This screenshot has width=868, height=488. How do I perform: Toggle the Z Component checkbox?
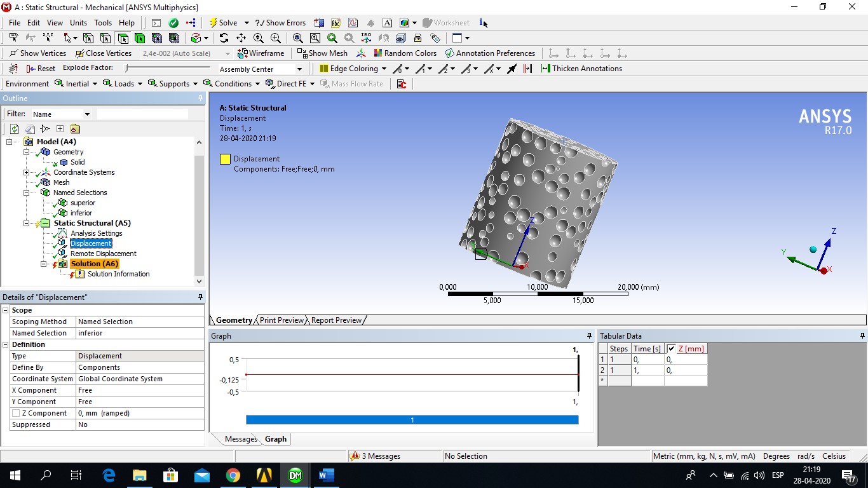(16, 413)
